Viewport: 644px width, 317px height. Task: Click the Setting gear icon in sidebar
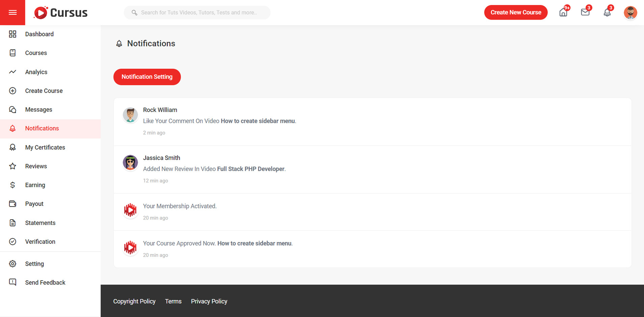pos(12,264)
